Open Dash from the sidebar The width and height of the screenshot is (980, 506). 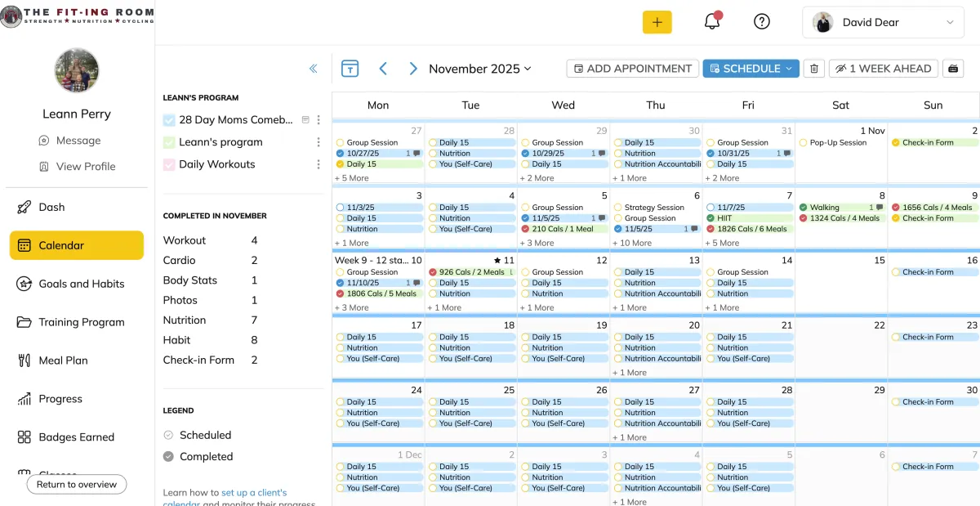click(x=77, y=207)
